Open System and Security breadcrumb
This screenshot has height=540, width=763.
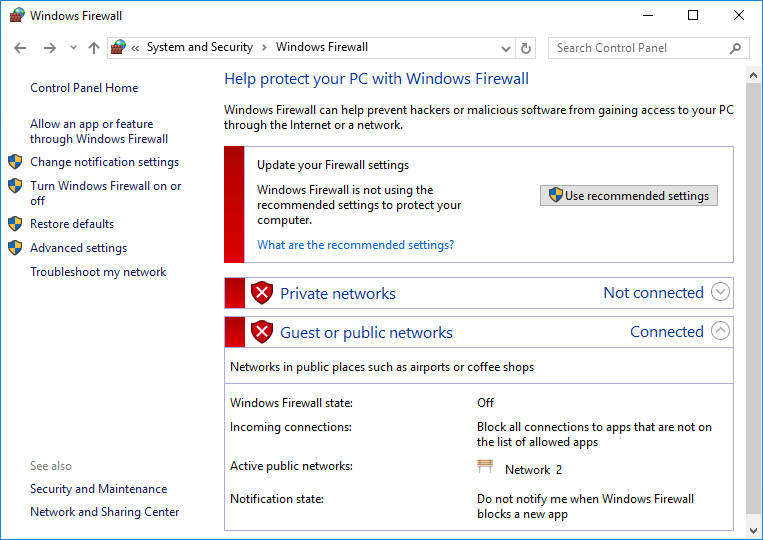tap(200, 47)
